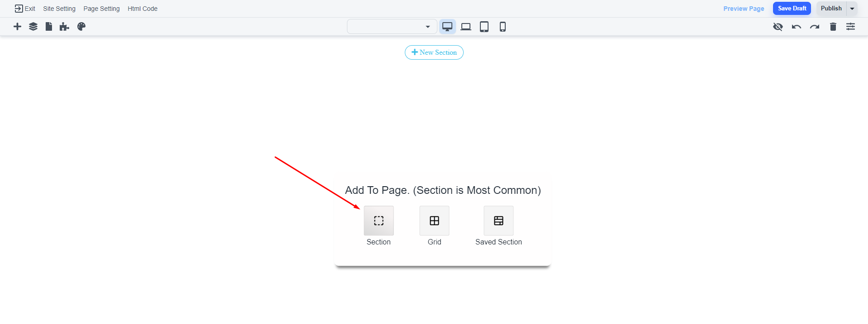Click the undo arrow icon
This screenshot has height=324, width=868.
[x=796, y=27]
